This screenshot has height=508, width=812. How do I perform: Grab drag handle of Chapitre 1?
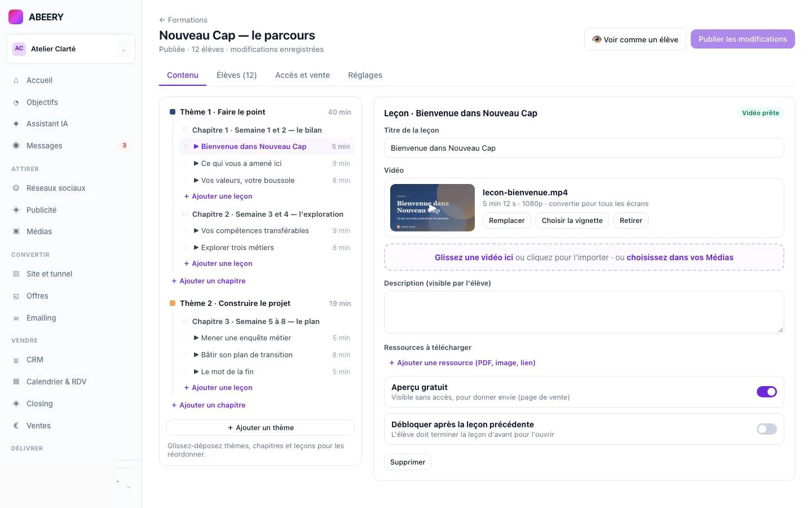185,130
